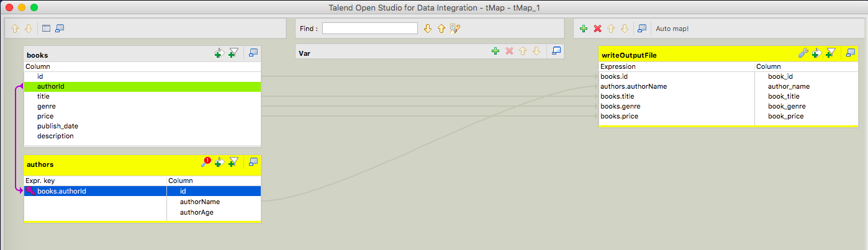Screen dimensions: 868x250
Task: Click into the Find text field
Action: (x=370, y=29)
